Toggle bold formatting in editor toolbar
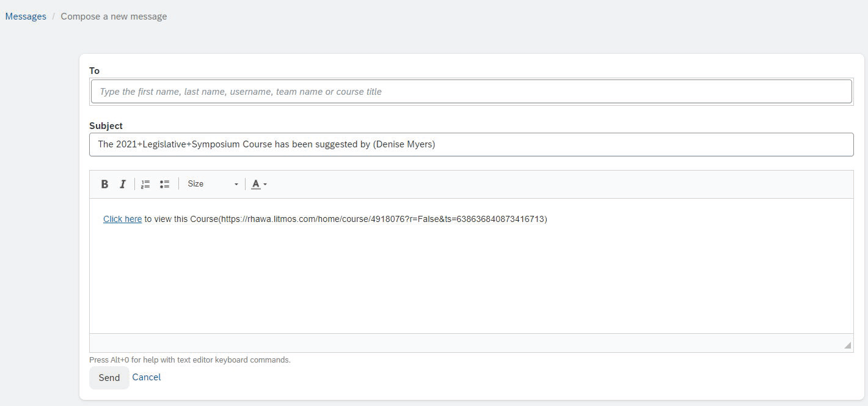 point(104,184)
